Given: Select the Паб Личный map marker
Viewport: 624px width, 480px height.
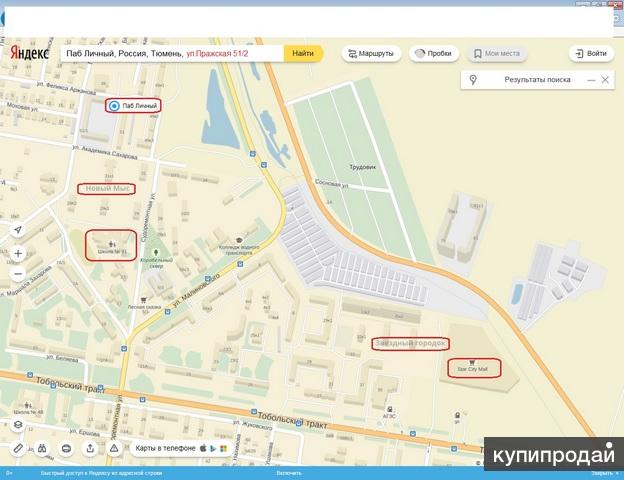Looking at the screenshot, I should [x=114, y=105].
